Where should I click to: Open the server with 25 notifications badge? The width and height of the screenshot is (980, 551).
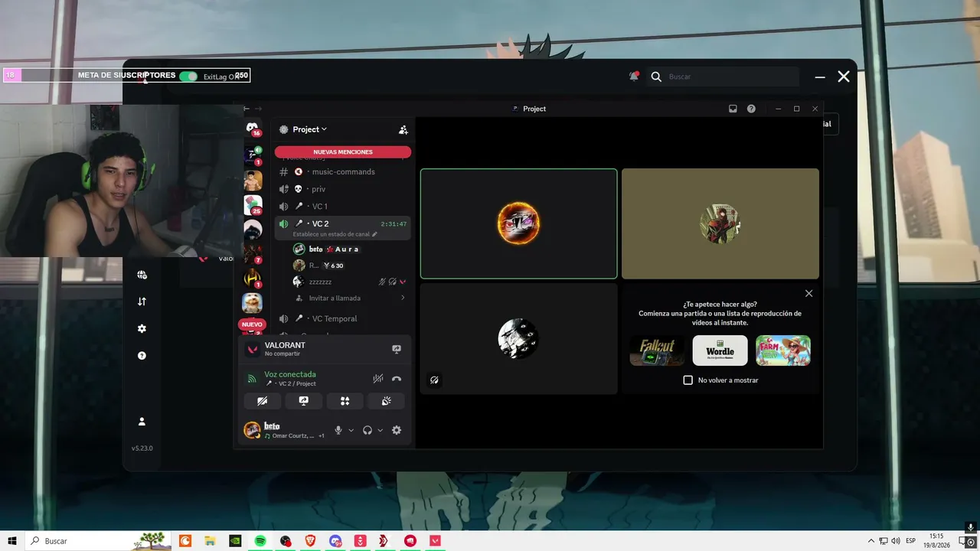click(253, 204)
